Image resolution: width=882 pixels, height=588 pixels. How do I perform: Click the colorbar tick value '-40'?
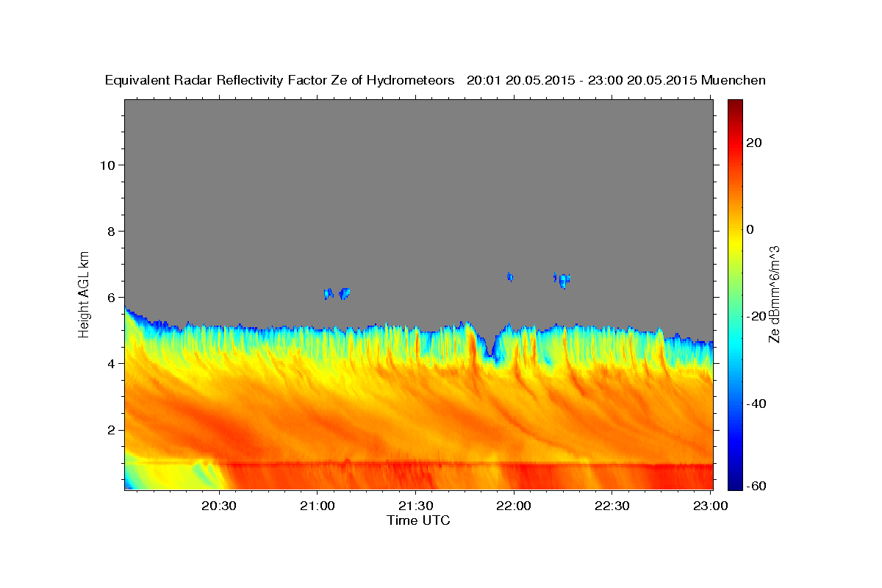tap(757, 404)
